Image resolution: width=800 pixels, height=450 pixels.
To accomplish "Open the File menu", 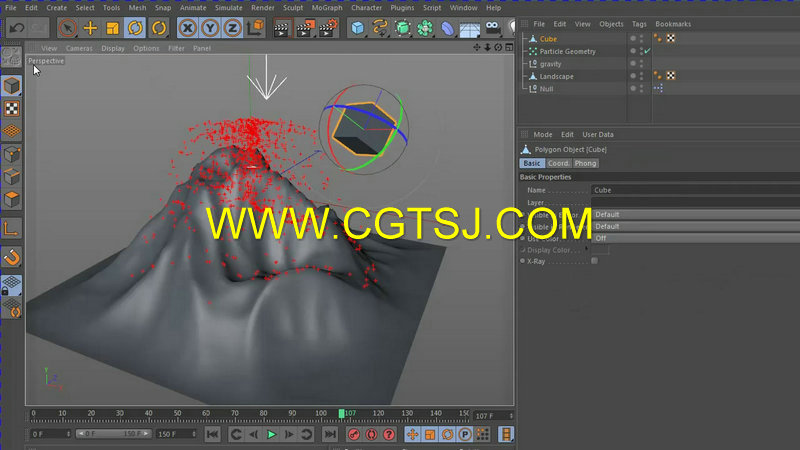I will tap(10, 8).
